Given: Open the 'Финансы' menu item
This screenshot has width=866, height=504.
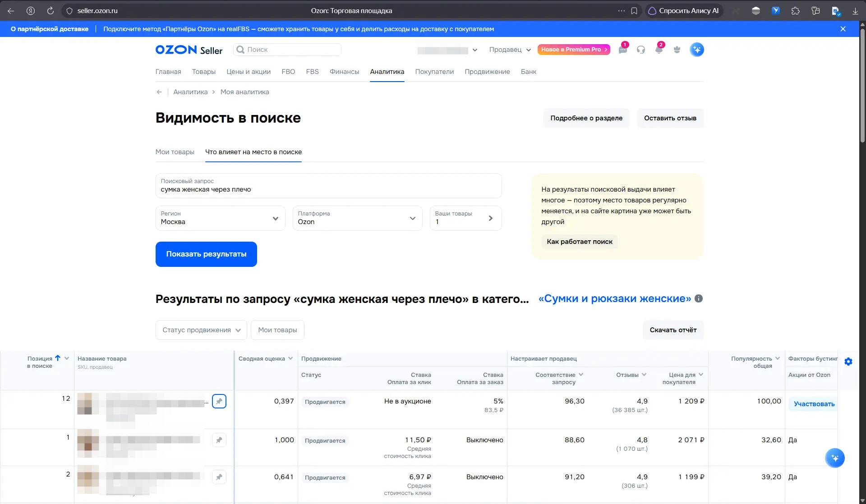Looking at the screenshot, I should click(x=345, y=72).
